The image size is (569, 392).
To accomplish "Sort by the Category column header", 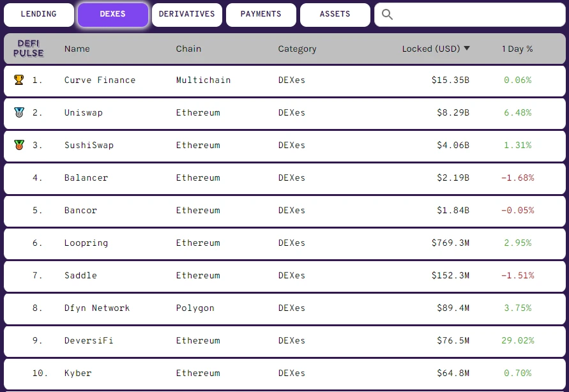I will 297,49.
